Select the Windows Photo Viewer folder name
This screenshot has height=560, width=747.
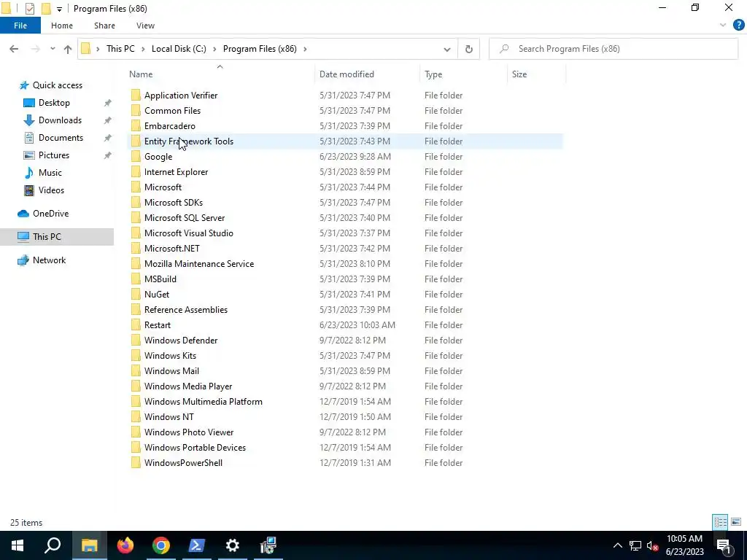click(x=189, y=432)
